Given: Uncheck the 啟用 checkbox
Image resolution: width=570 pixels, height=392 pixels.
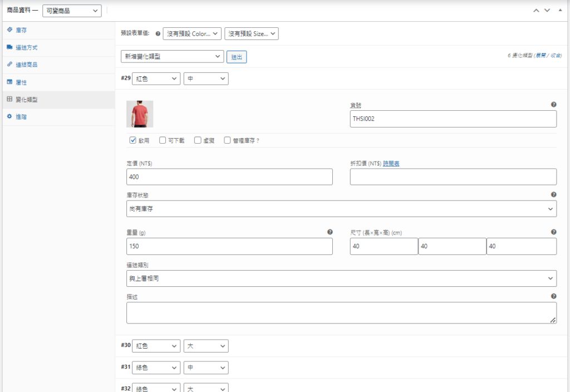Looking at the screenshot, I should tap(133, 140).
